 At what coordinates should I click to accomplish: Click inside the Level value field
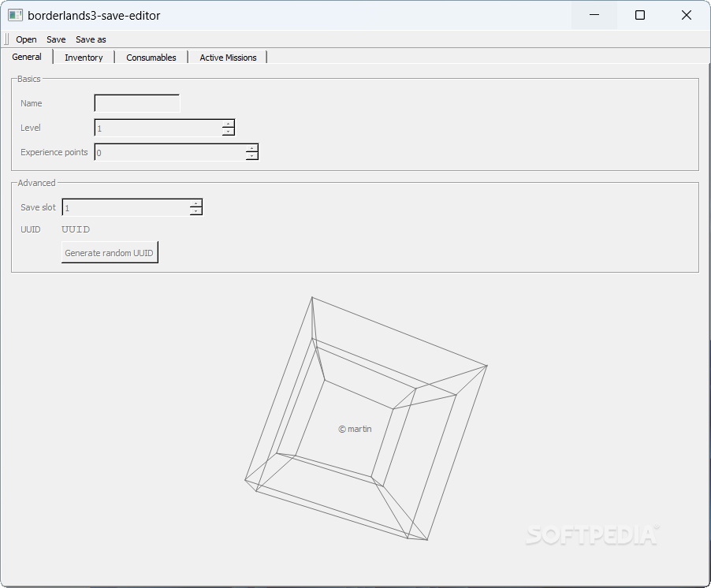[x=158, y=128]
